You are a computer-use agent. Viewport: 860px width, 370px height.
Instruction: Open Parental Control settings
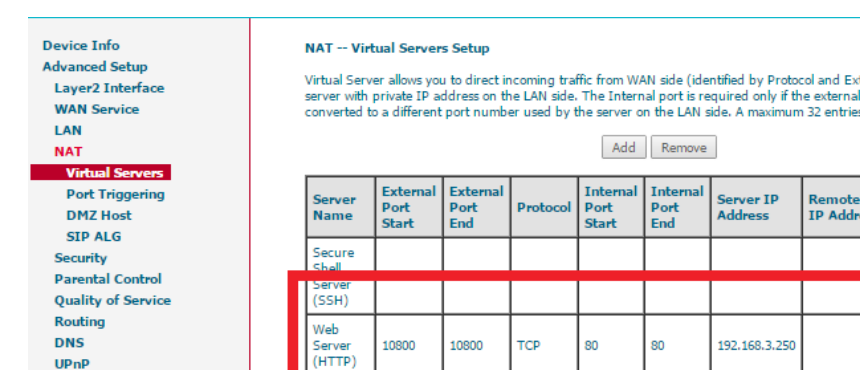[108, 279]
